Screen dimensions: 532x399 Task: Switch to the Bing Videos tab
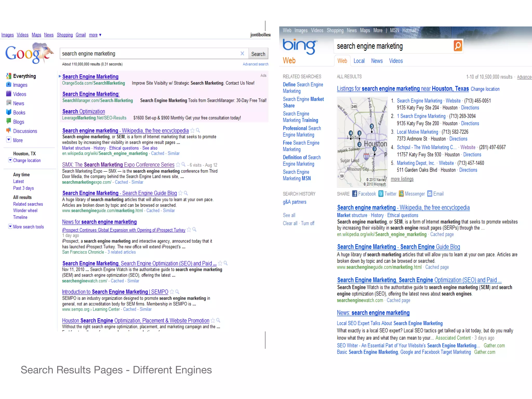click(x=396, y=61)
